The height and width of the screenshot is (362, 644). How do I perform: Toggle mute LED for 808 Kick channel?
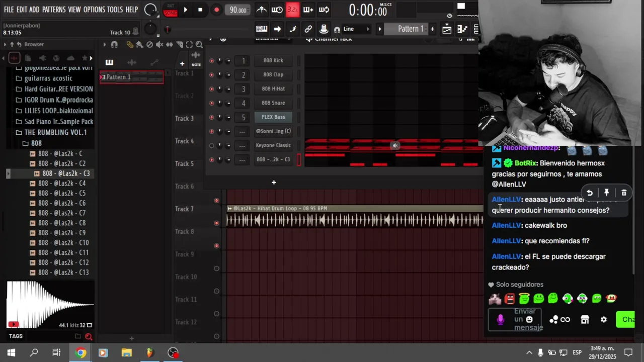211,60
